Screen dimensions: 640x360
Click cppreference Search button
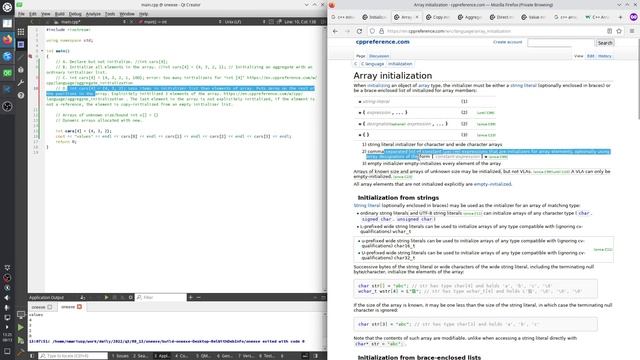tap(605, 43)
